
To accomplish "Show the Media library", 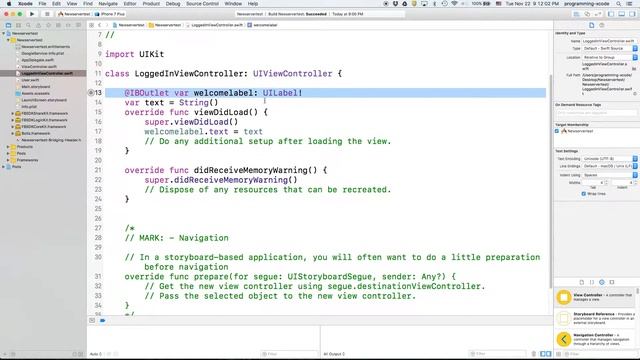I will pos(612,282).
